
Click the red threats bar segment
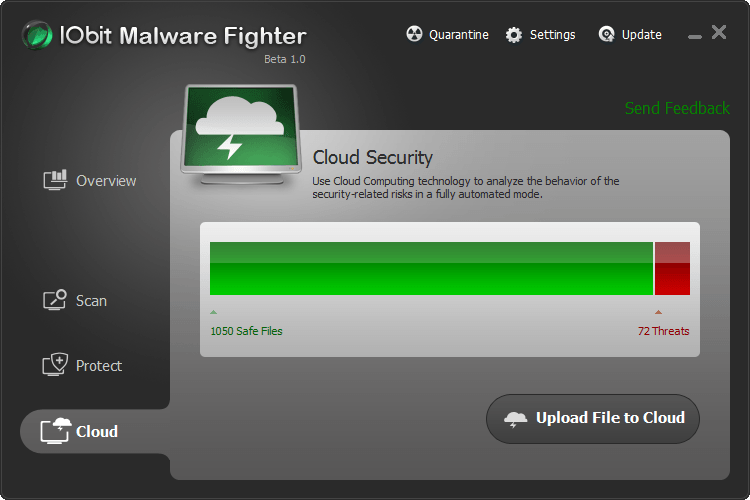[672, 268]
